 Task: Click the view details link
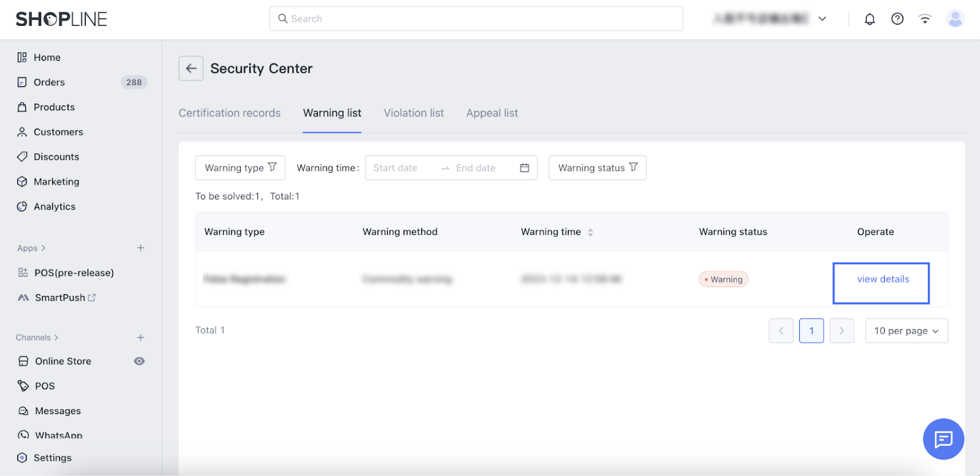point(883,279)
